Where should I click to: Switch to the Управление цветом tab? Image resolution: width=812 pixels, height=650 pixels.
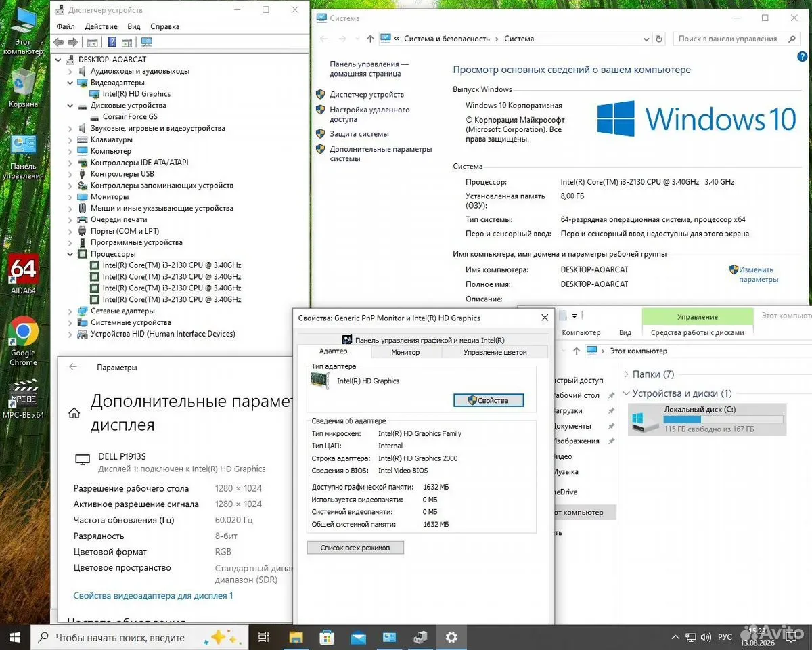[495, 352]
